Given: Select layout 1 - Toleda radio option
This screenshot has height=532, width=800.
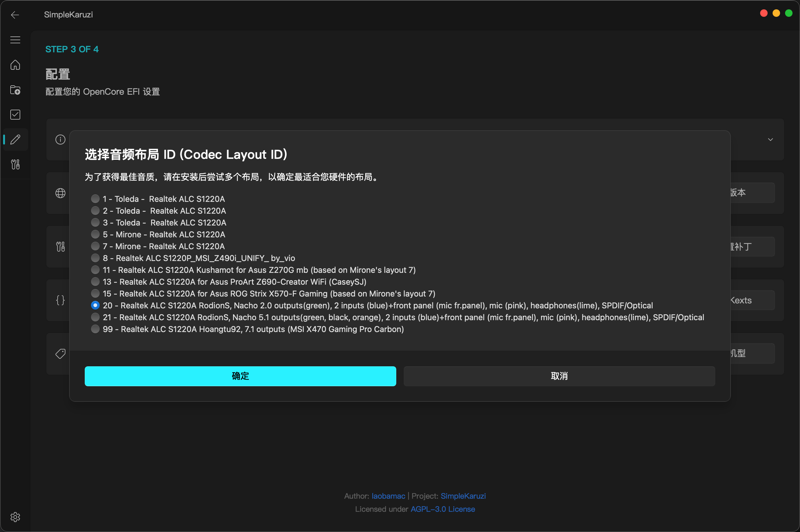Looking at the screenshot, I should 95,199.
